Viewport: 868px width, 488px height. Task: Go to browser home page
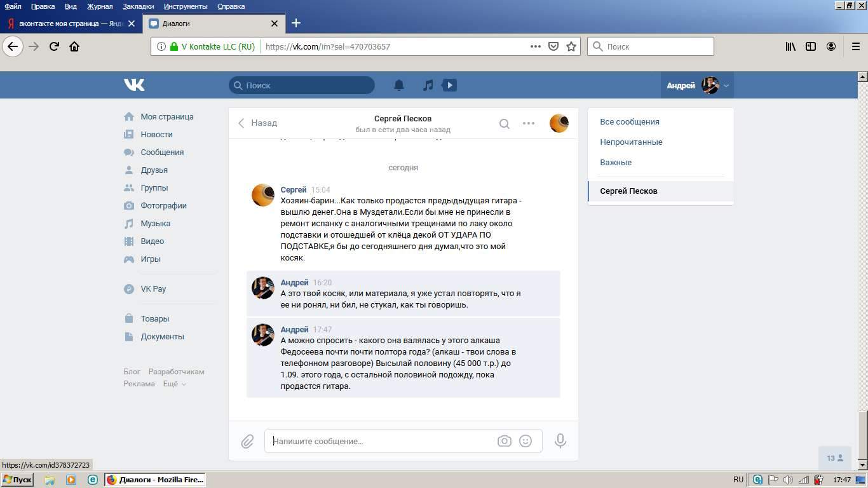pos(74,46)
